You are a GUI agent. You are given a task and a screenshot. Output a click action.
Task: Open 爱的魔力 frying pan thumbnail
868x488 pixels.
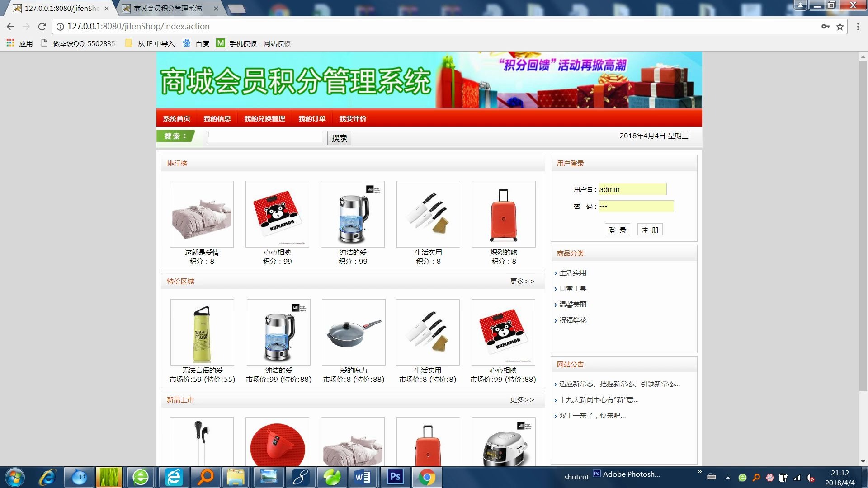coord(354,332)
